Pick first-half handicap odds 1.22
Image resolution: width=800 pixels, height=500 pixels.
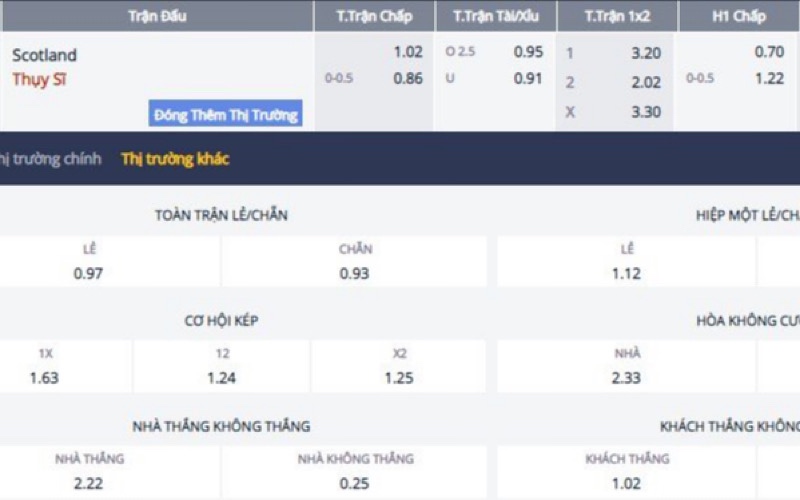(x=769, y=78)
